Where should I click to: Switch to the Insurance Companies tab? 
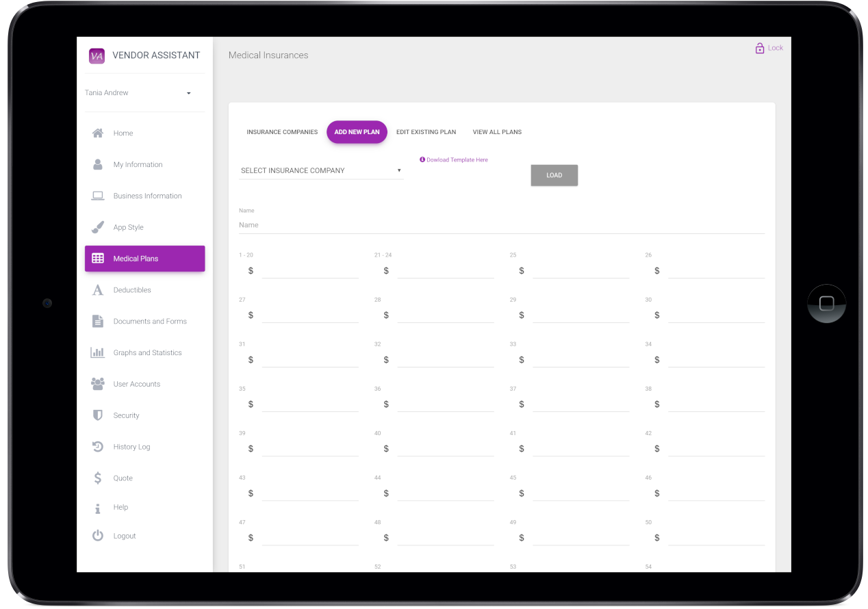[282, 132]
